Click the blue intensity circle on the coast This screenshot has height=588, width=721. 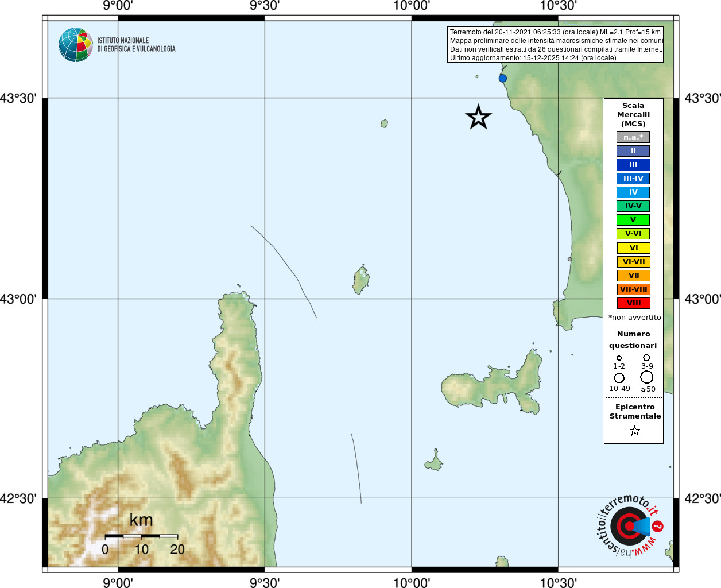503,78
